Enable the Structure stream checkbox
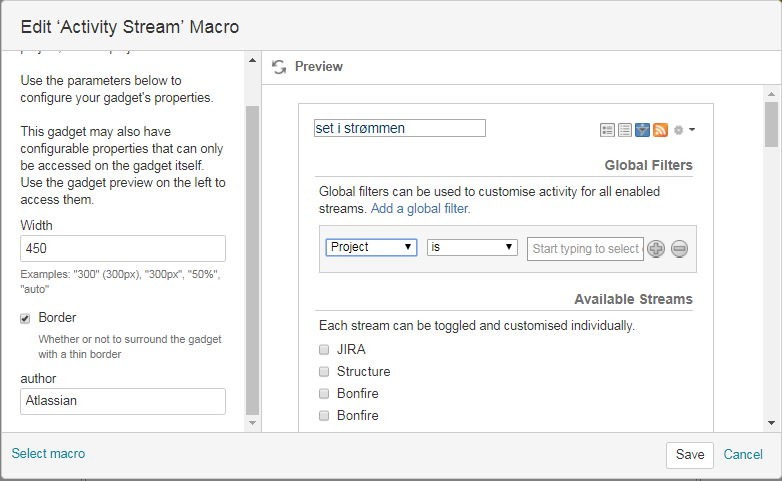 click(324, 372)
